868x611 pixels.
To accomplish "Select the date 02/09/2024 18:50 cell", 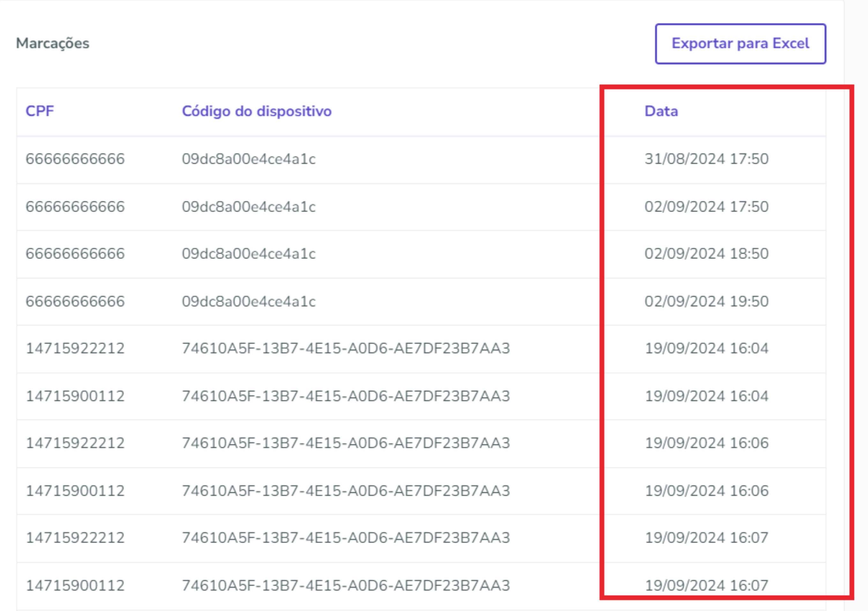I will [x=706, y=254].
